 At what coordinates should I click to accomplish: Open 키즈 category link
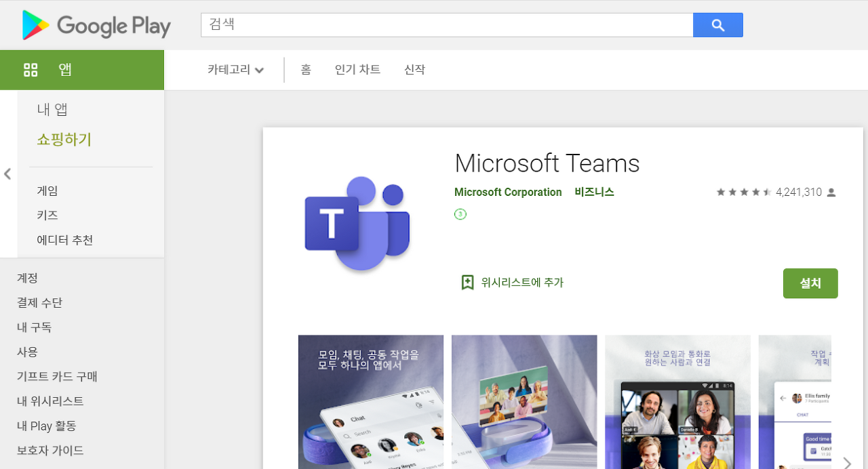(x=47, y=216)
